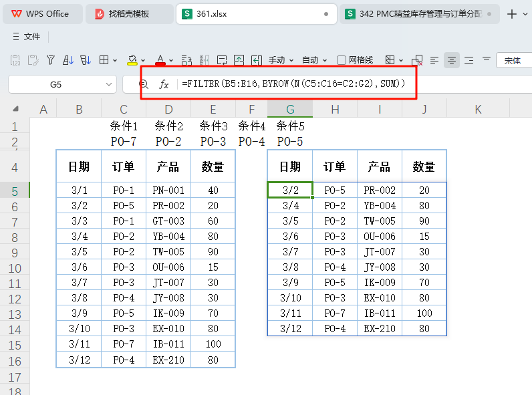Align text left
The width and height of the screenshot is (532, 395).
tap(434, 60)
